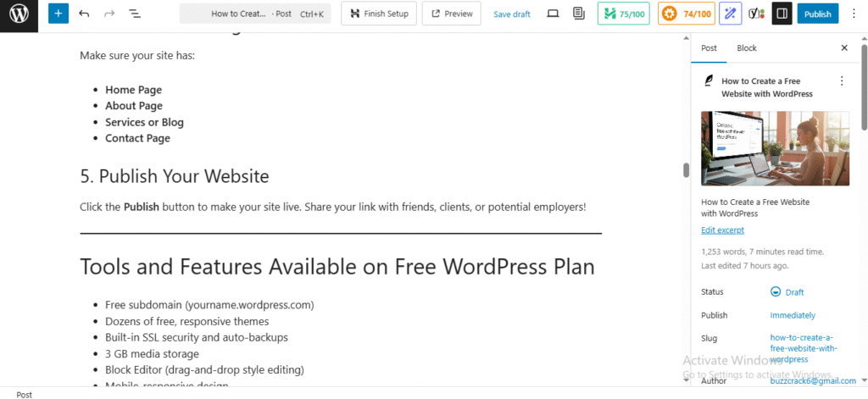Click the editor content scrollbar thumb

686,170
